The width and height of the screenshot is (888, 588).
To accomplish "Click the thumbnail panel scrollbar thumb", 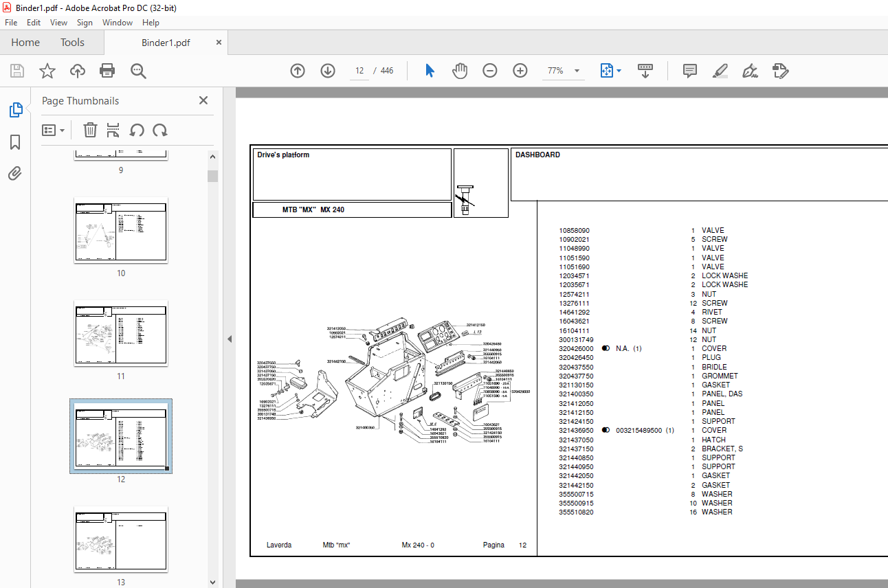I will tap(213, 176).
